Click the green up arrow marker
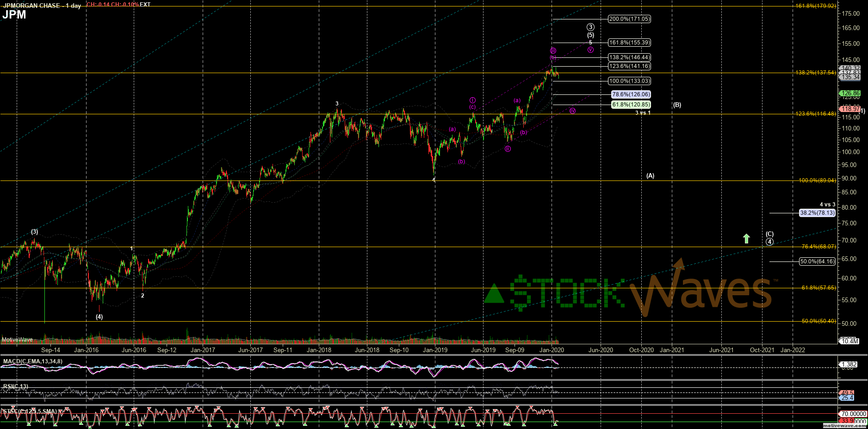Viewport: 868px width, 429px height. [746, 238]
